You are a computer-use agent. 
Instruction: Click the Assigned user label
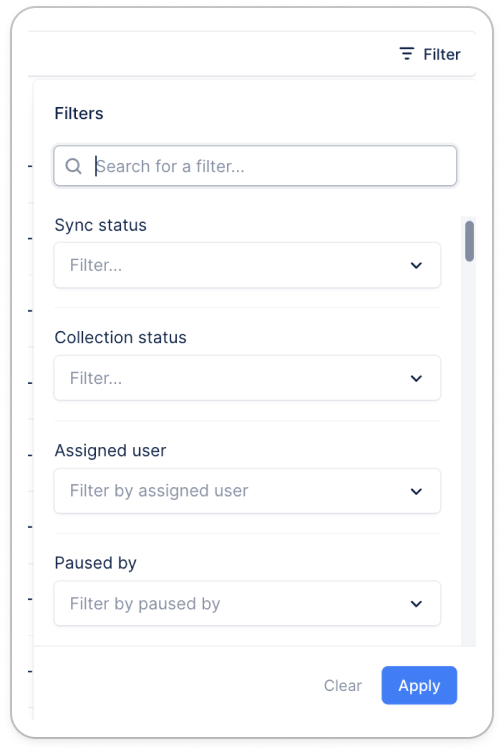110,451
